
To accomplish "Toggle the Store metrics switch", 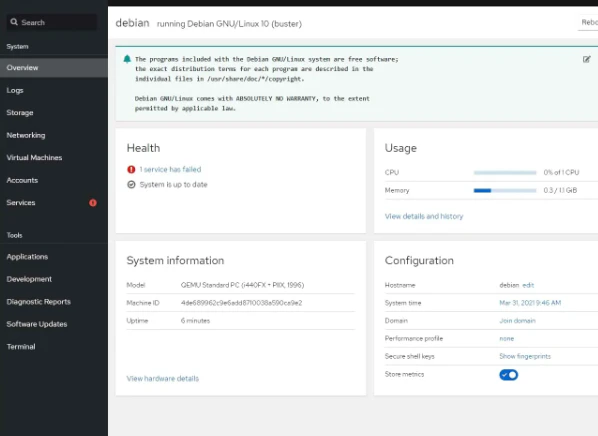I will pyautogui.click(x=508, y=375).
